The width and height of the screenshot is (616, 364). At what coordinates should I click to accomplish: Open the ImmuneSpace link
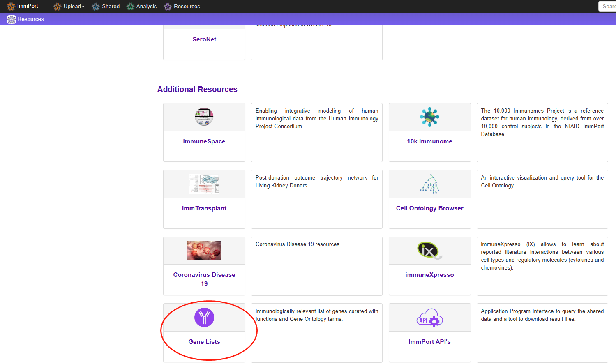204,141
